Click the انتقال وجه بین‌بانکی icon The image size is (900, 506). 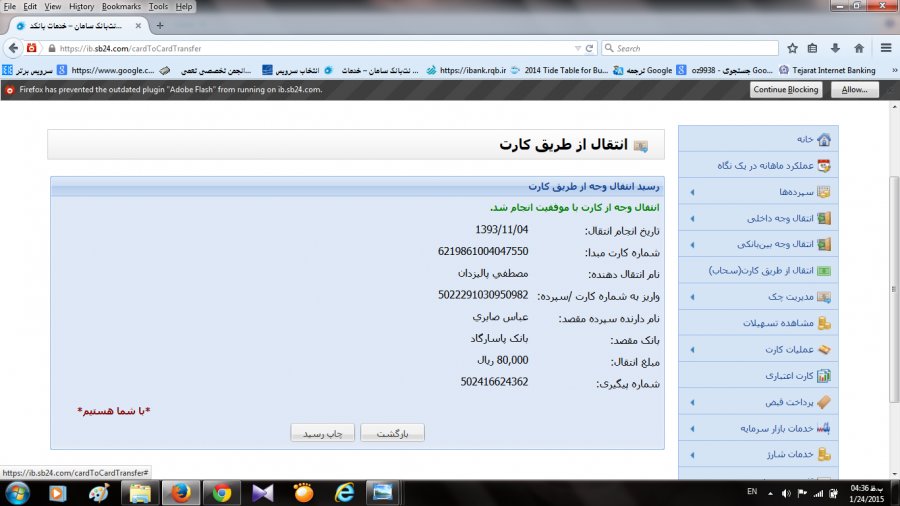[x=824, y=244]
